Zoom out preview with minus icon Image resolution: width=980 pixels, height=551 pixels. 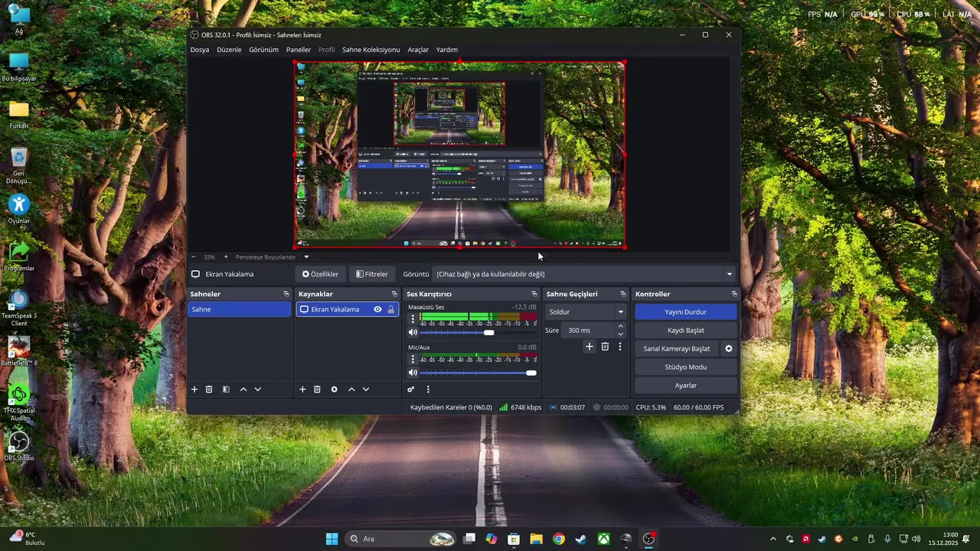(194, 257)
